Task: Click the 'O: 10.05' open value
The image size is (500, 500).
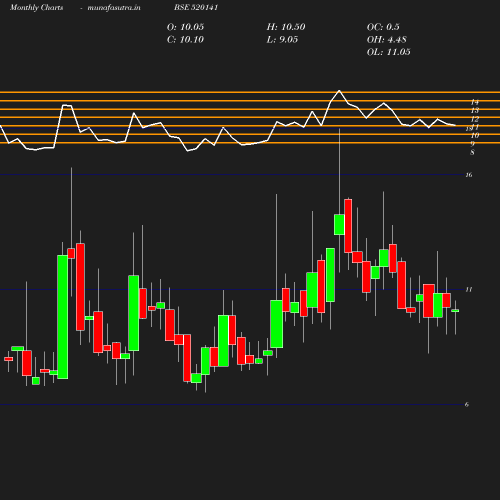Action: pos(185,27)
